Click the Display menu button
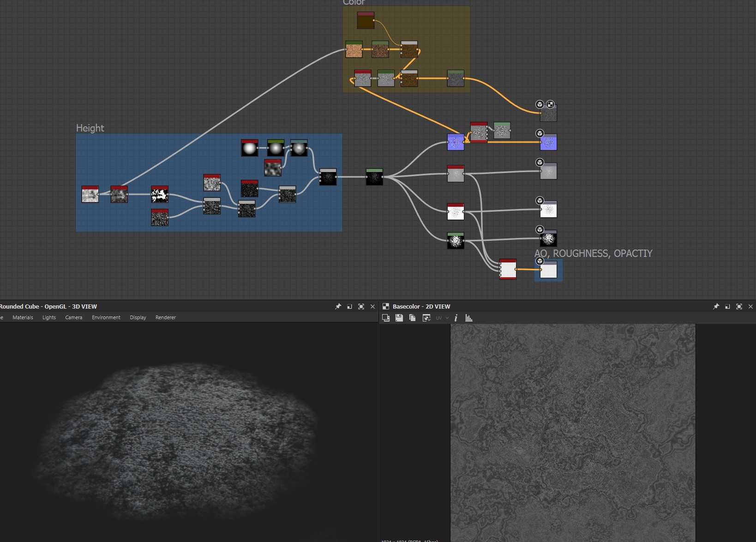 (x=138, y=317)
